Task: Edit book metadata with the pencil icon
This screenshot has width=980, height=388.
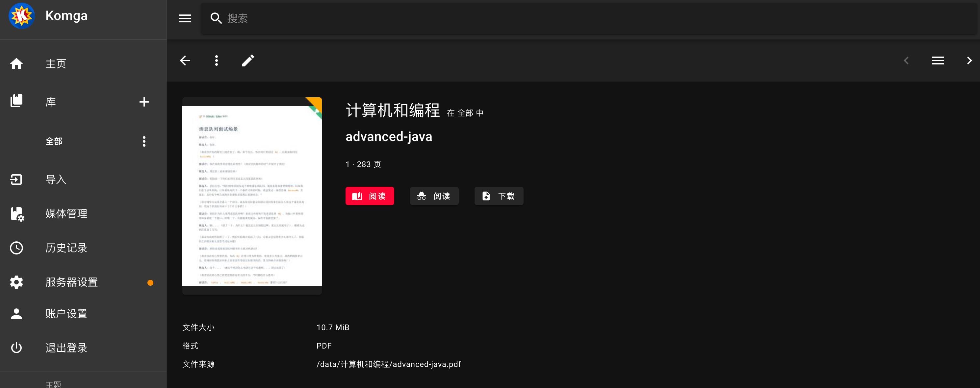Action: tap(248, 61)
